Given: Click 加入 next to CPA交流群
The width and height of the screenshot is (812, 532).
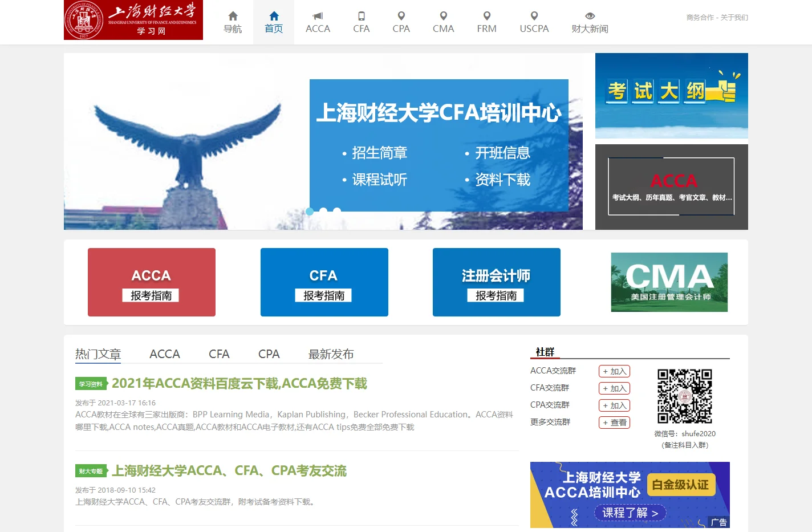Looking at the screenshot, I should [614, 405].
